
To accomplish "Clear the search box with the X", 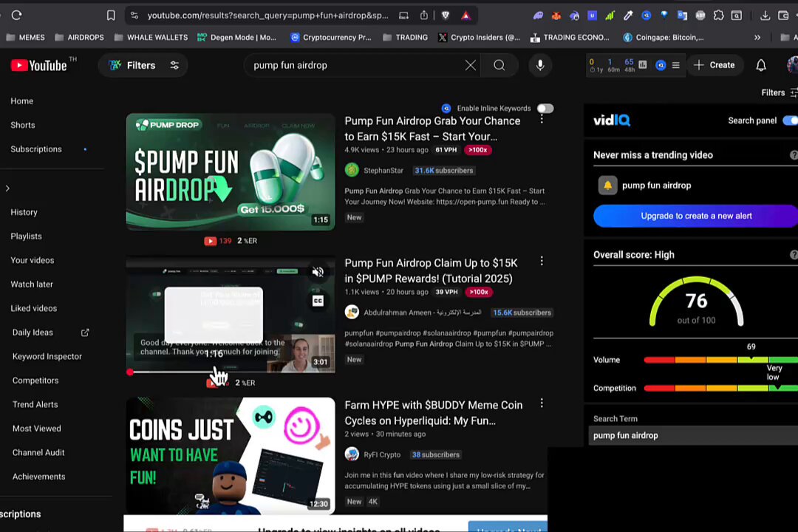I will (x=471, y=65).
